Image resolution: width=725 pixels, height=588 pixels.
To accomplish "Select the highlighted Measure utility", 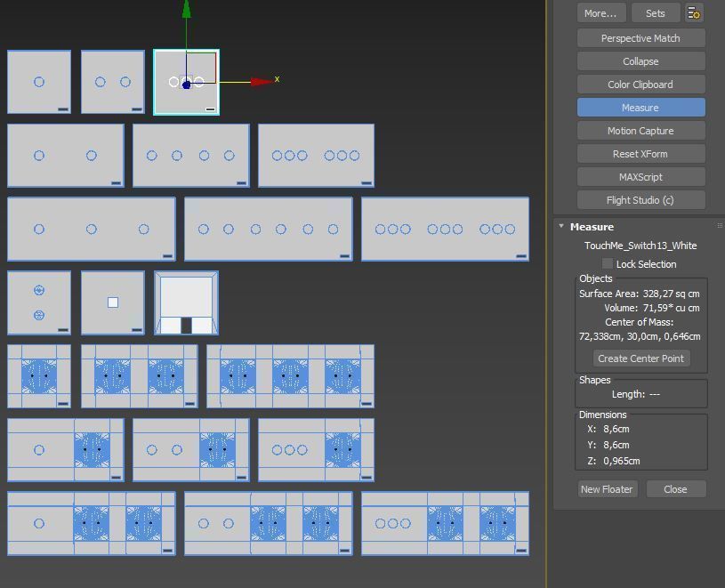I will tap(640, 108).
